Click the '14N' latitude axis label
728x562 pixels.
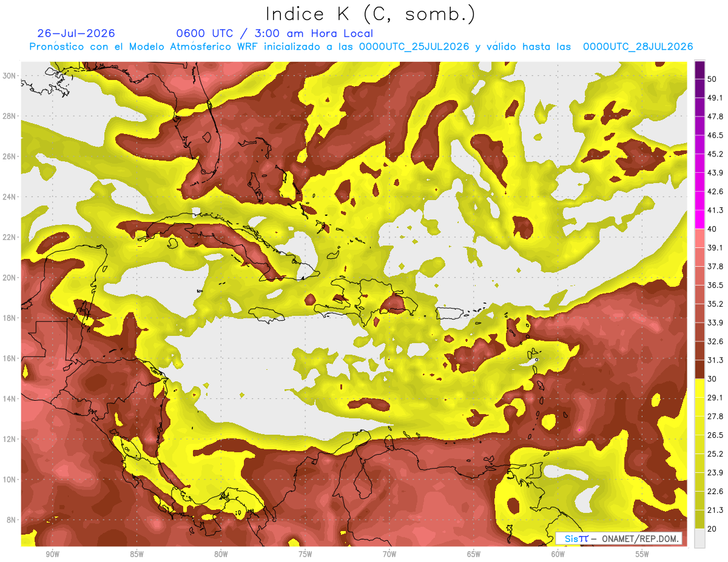click(9, 399)
